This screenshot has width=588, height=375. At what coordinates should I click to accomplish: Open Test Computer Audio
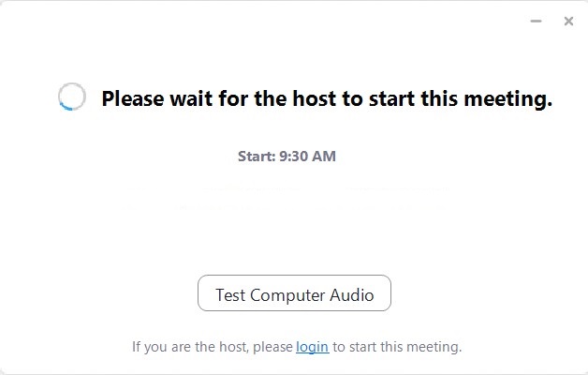coord(294,293)
